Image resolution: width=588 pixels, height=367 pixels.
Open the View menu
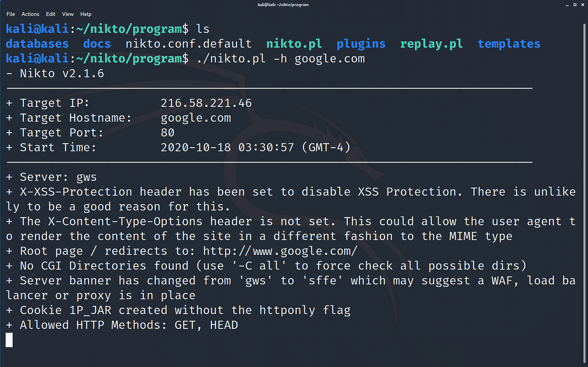(x=68, y=14)
